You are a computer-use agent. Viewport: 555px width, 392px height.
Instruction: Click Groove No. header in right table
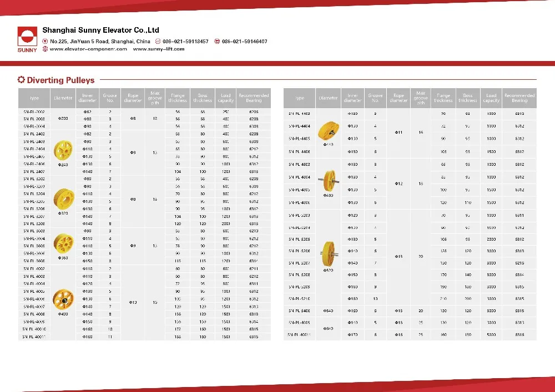[x=376, y=98]
